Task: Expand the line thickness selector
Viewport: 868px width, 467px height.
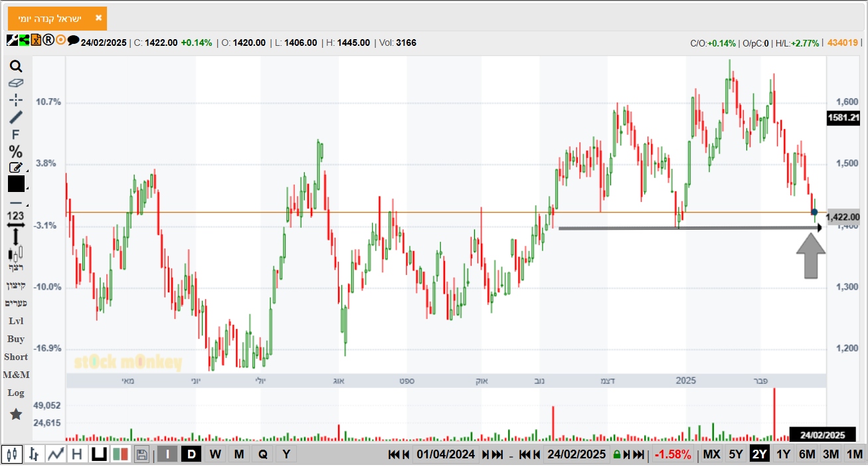Action: point(16,203)
